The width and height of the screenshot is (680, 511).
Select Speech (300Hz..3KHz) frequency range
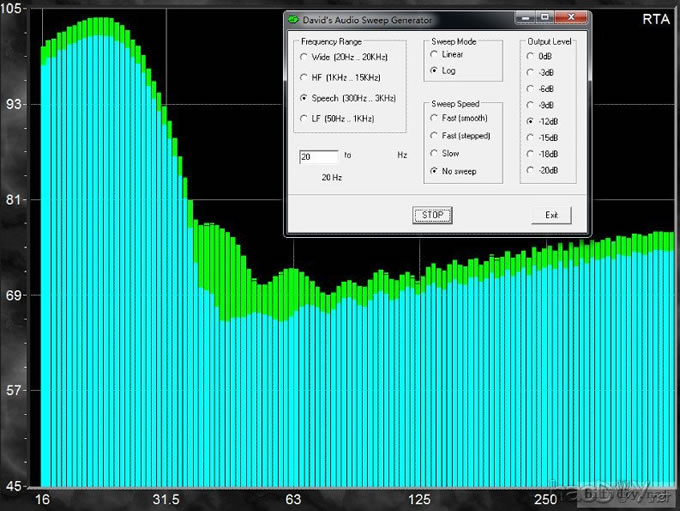(x=304, y=99)
